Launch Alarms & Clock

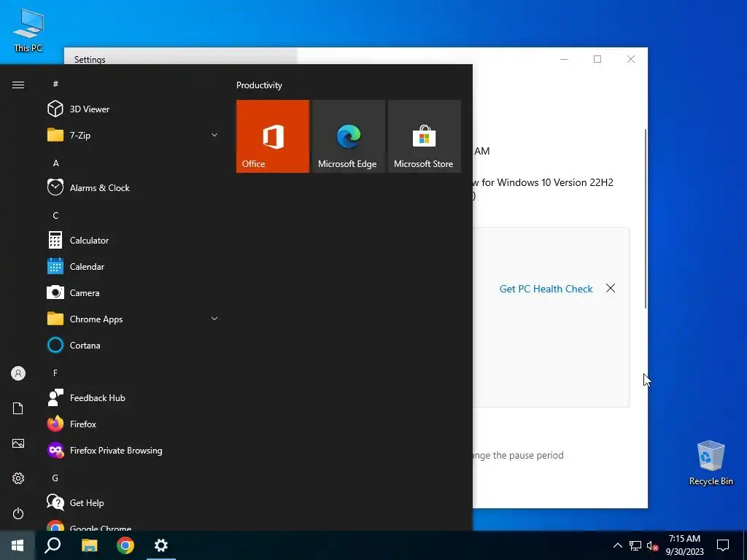(133, 187)
